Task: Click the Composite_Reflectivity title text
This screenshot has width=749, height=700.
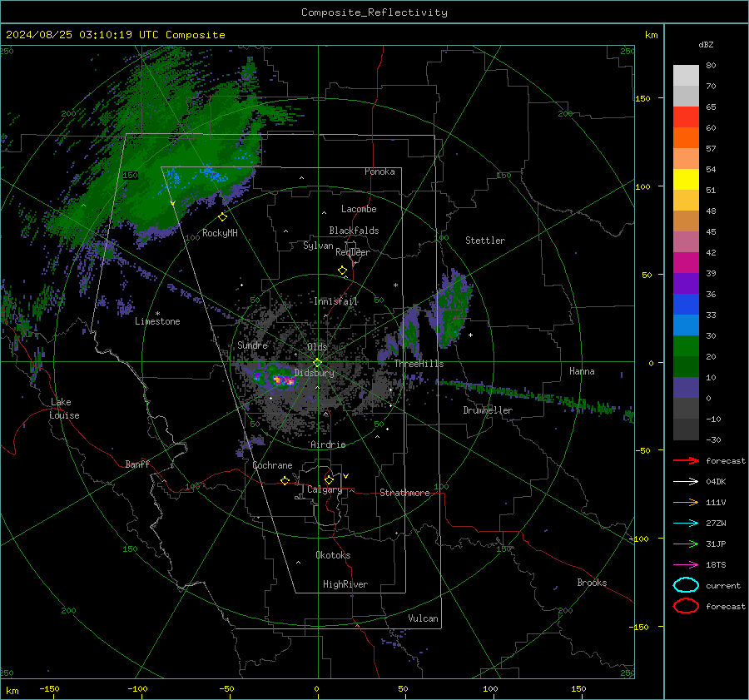Action: tap(374, 12)
